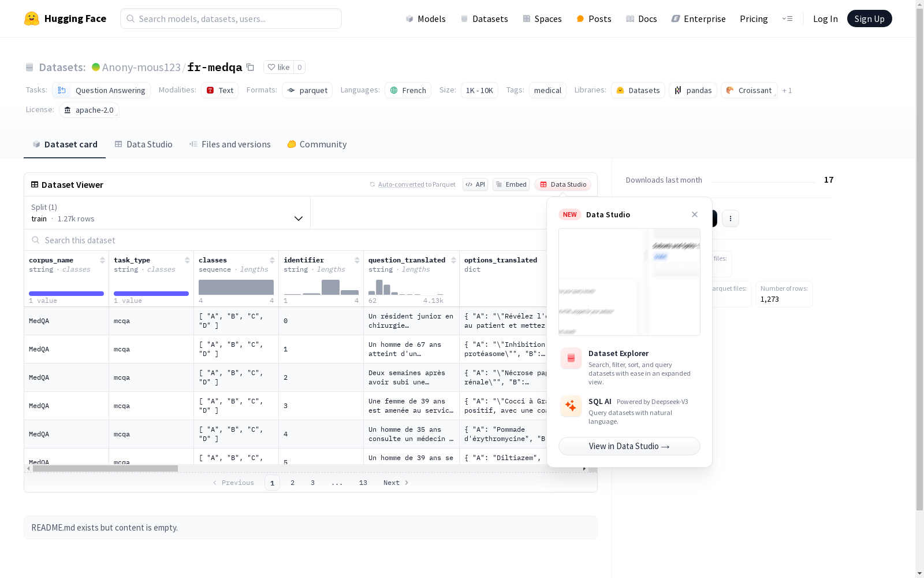Focus the Search models, datasets, users field

231,18
